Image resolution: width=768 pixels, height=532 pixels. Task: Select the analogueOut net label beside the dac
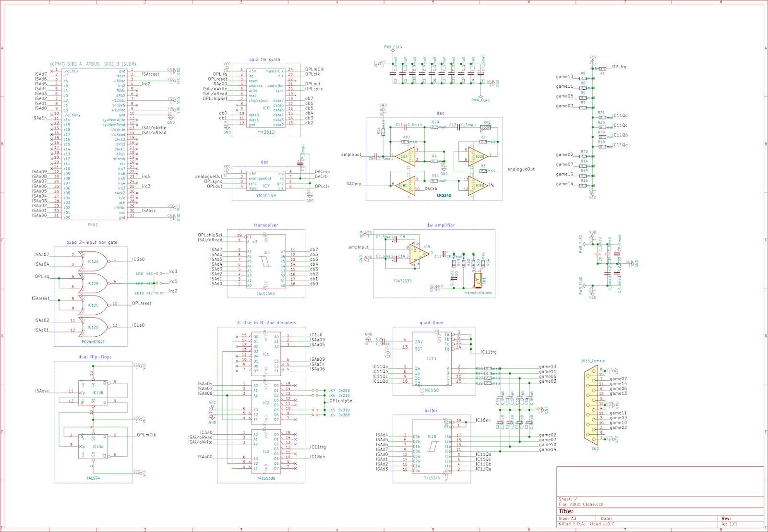coord(522,169)
